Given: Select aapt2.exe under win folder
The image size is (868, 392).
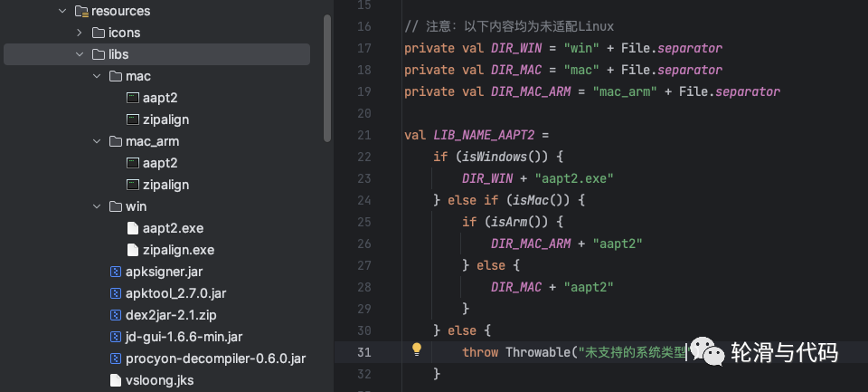Looking at the screenshot, I should click(x=173, y=228).
